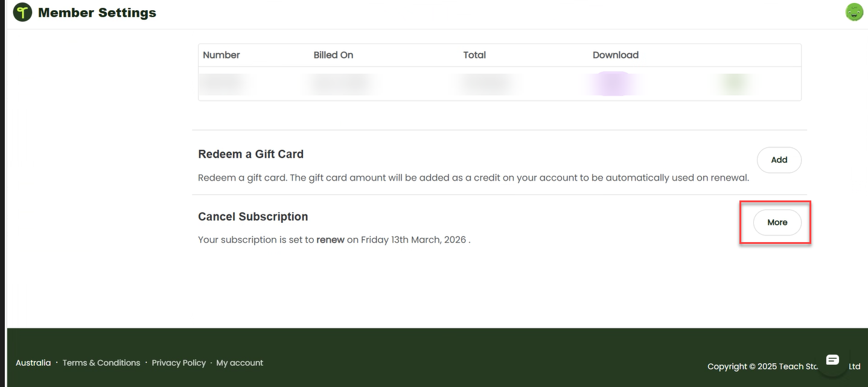Click the Download column header

point(616,55)
